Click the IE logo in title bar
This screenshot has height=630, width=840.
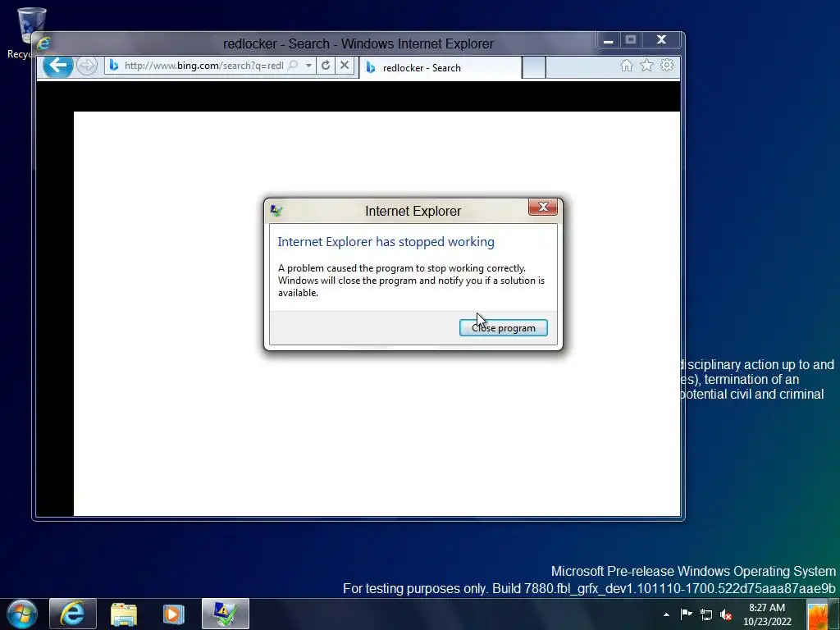tap(43, 43)
